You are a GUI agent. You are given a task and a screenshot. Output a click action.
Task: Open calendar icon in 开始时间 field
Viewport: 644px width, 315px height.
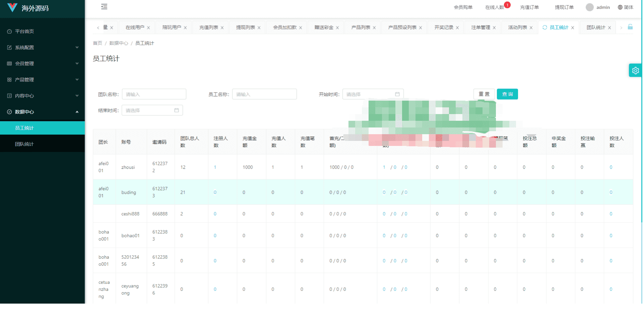click(397, 94)
